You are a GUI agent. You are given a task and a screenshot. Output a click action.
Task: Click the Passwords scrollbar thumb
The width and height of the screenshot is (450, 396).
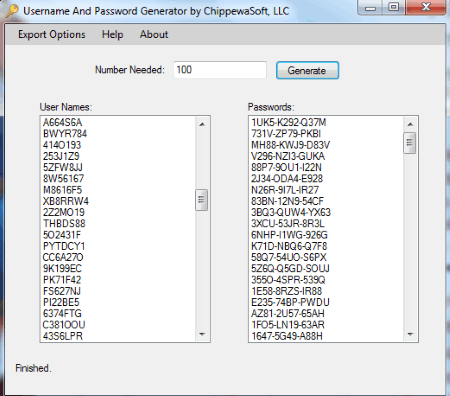[410, 143]
